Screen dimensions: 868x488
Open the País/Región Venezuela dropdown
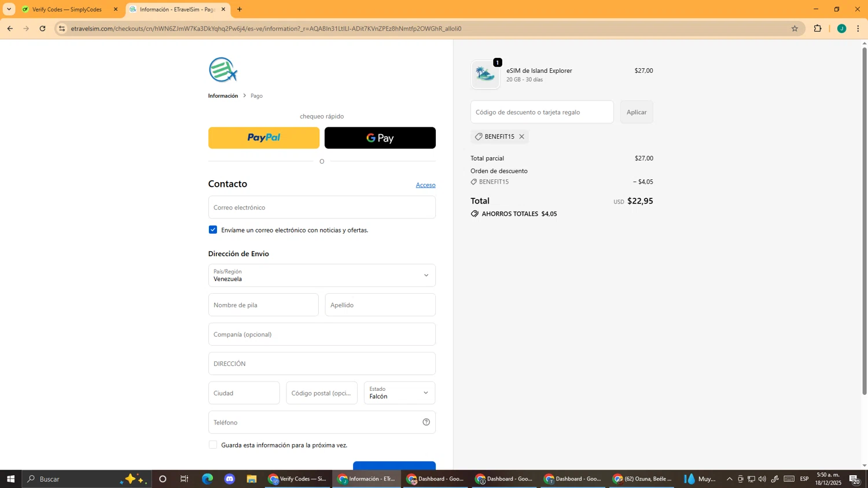point(322,275)
